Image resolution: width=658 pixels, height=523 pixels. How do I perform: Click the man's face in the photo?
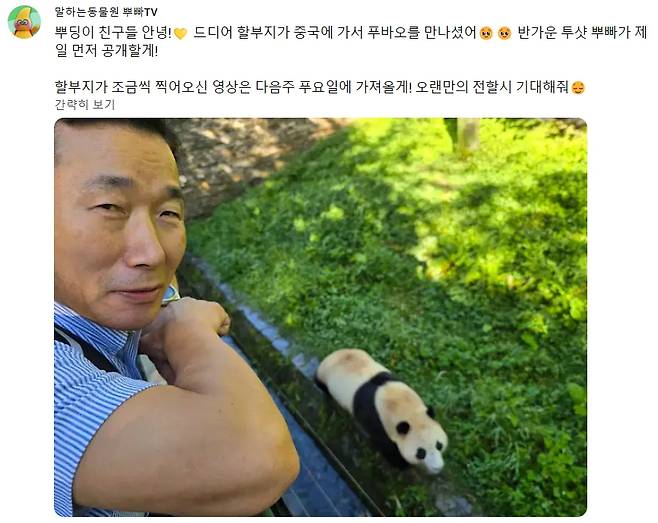(x=120, y=229)
